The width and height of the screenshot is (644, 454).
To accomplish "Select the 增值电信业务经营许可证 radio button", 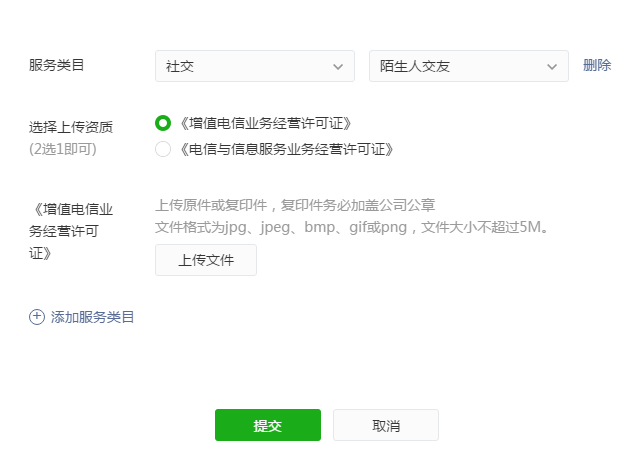I will [163, 123].
